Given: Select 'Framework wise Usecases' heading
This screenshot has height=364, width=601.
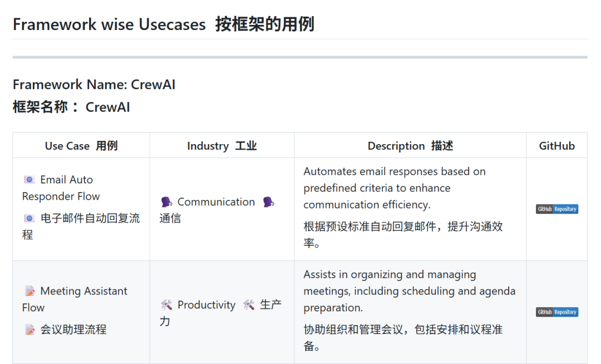Looking at the screenshot, I should click(x=109, y=24).
